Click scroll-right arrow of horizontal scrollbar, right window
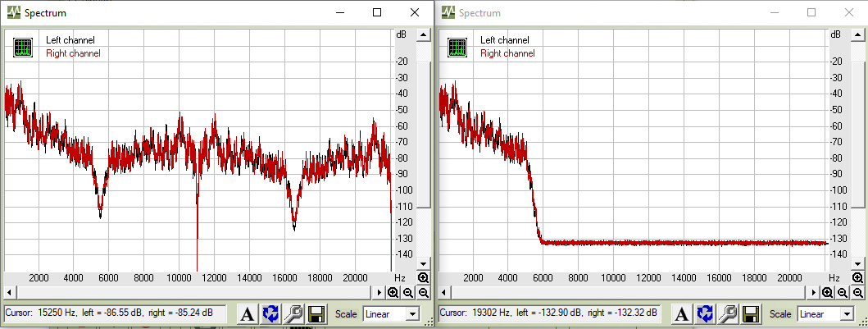 tap(814, 292)
